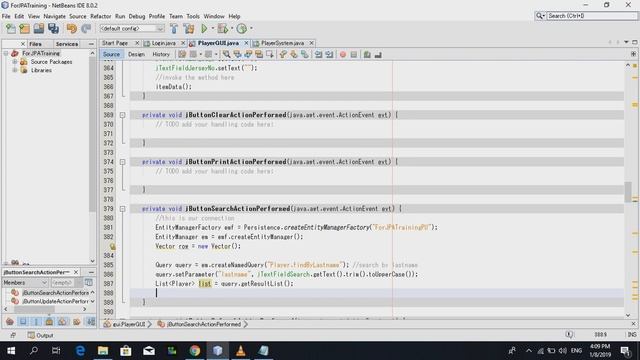Image resolution: width=640 pixels, height=360 pixels.
Task: Toggle Navigator's Javadoc window icon beside empty field
Action: tap(89, 282)
